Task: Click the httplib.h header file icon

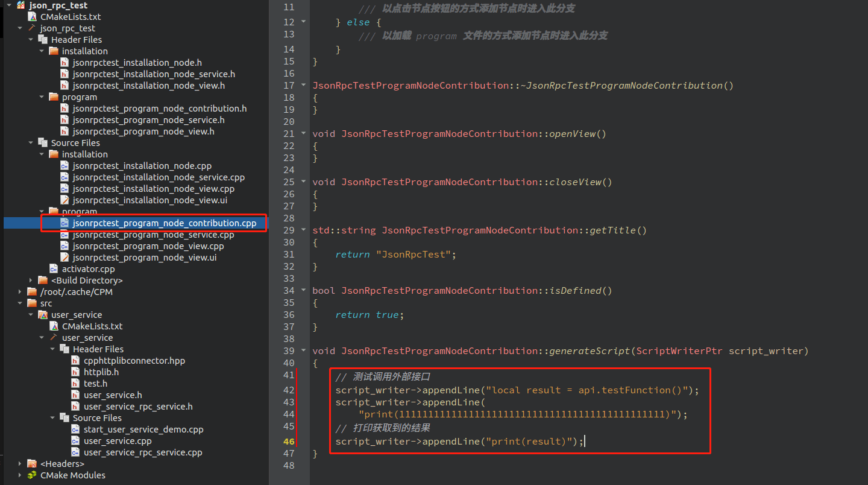Action: pos(75,372)
